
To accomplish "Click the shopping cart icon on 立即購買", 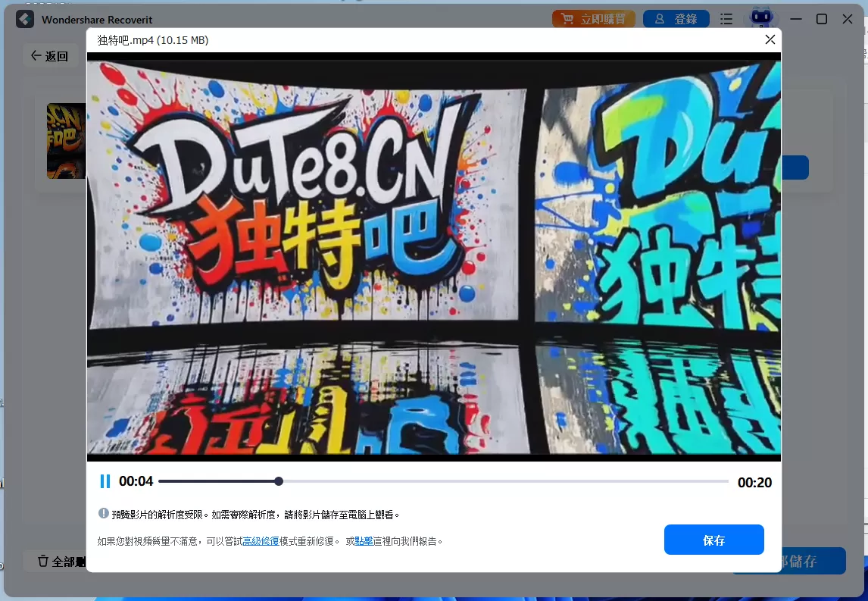I will click(x=567, y=18).
